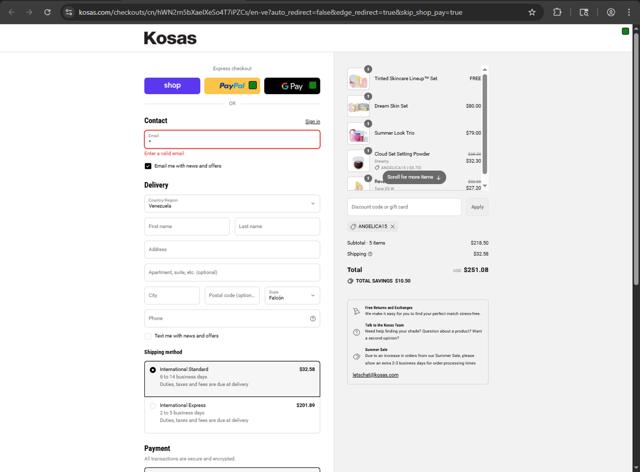The width and height of the screenshot is (640, 472).
Task: Click the phone help question icon
Action: (313, 318)
